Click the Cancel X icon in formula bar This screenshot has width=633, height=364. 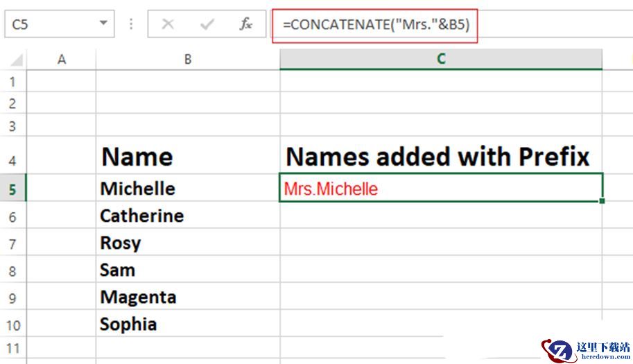pyautogui.click(x=168, y=24)
